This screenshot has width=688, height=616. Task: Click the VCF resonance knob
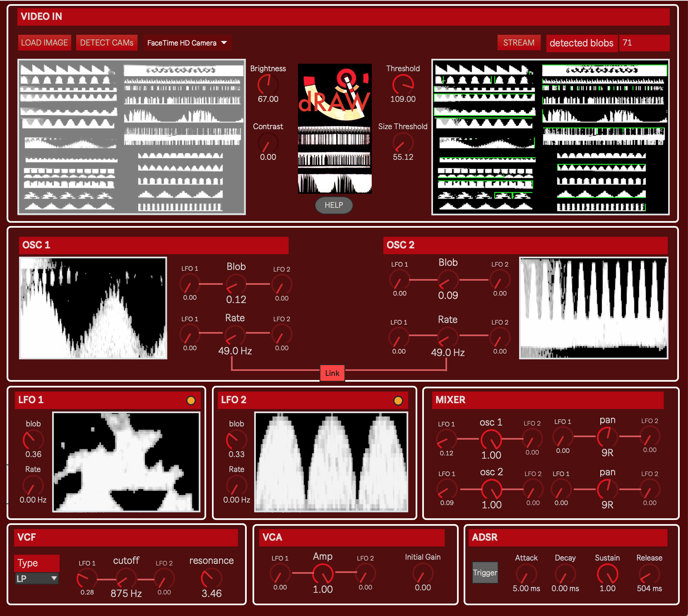pyautogui.click(x=212, y=578)
